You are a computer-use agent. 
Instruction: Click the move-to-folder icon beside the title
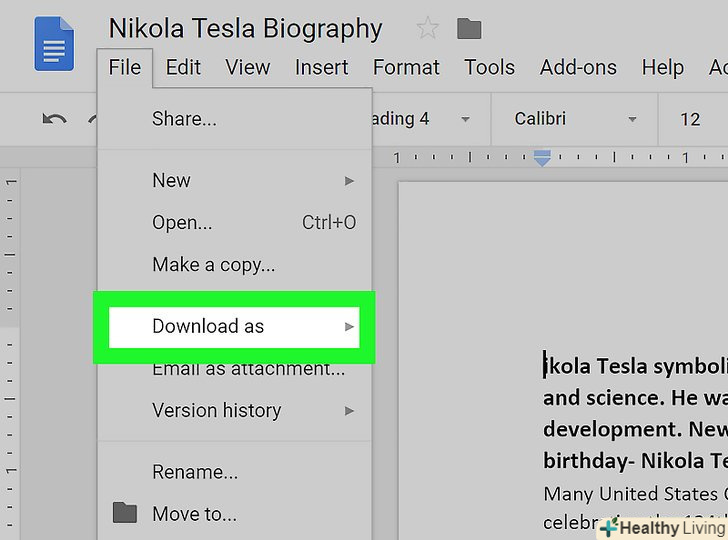coord(468,29)
